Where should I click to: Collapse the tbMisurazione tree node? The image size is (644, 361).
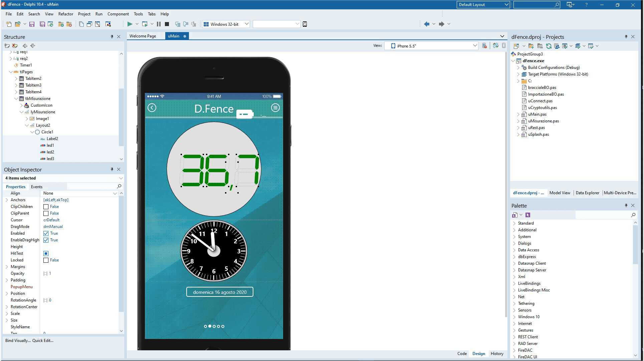pyautogui.click(x=16, y=99)
